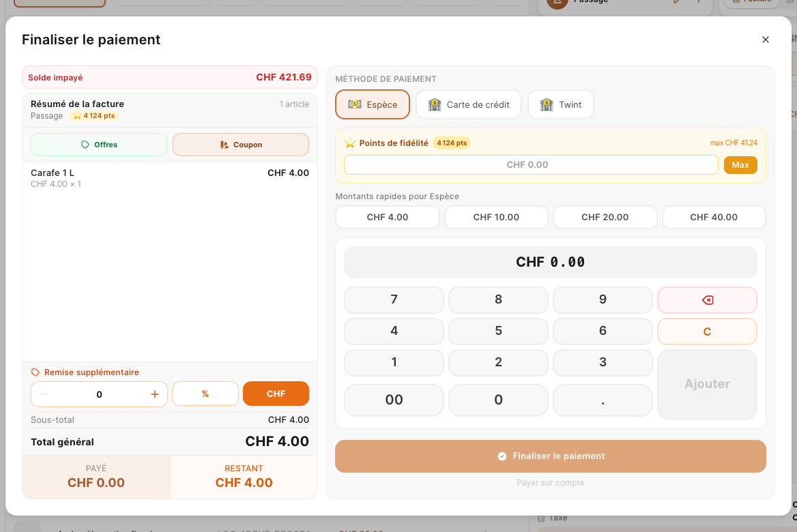Choose quick amount CHF 10.00
Viewport: 797px width, 532px height.
tap(496, 217)
